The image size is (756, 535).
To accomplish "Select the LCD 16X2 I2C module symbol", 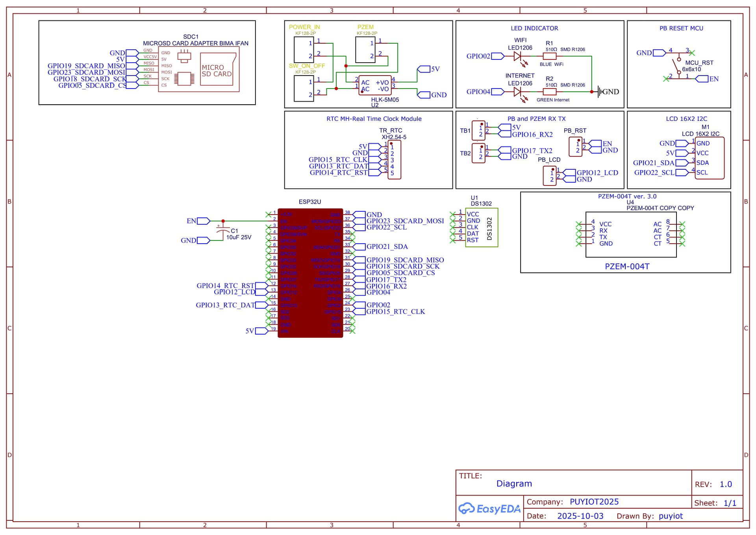I will [710, 158].
